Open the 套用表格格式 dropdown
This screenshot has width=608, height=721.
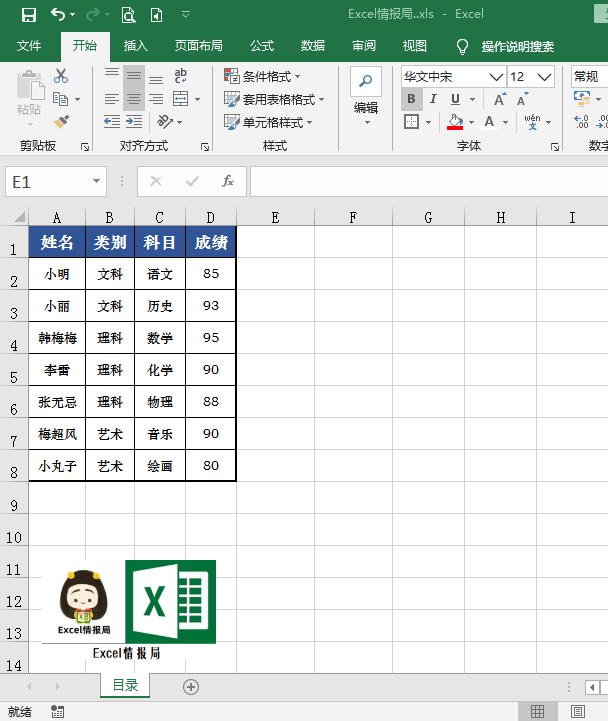tap(274, 99)
